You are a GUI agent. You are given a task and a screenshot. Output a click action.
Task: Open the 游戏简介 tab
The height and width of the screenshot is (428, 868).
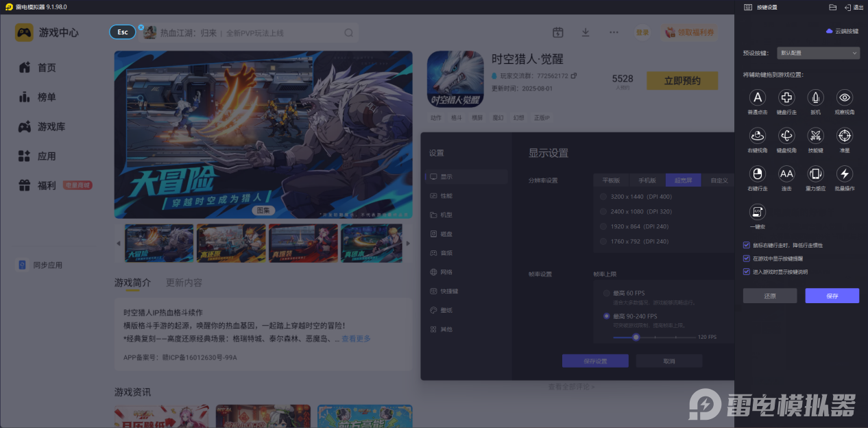pos(132,283)
